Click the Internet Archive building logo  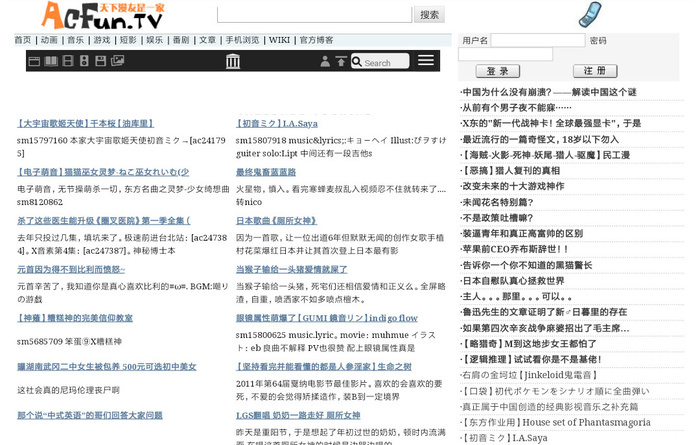(233, 61)
